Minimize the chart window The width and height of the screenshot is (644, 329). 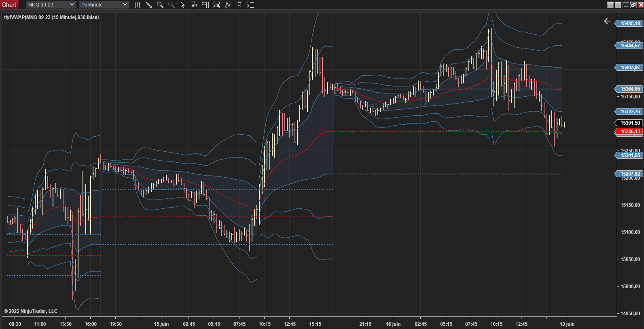tap(626, 5)
